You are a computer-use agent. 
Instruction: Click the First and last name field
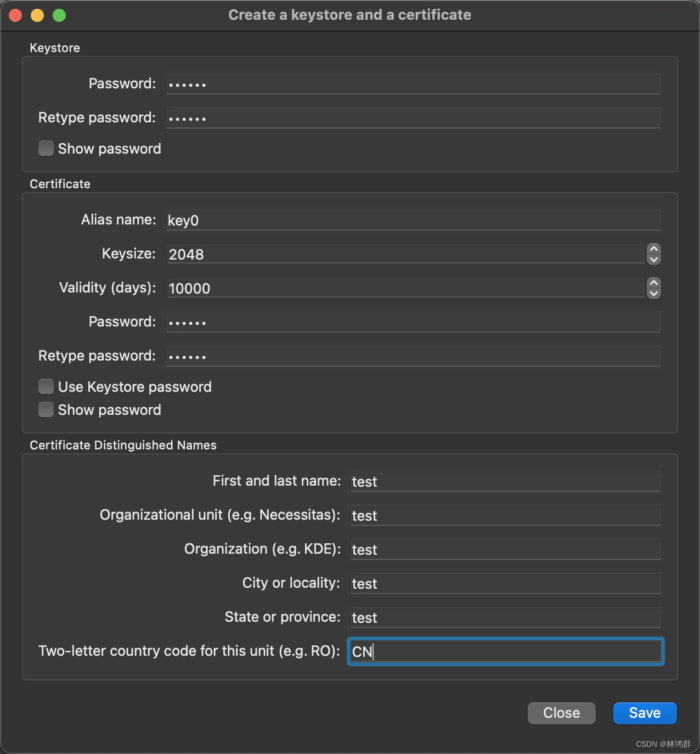pyautogui.click(x=505, y=481)
